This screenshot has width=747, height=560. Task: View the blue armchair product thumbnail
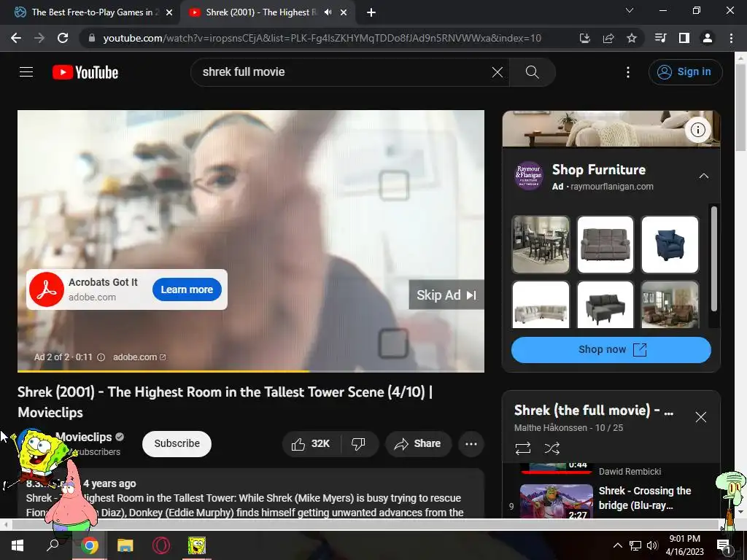tap(670, 244)
